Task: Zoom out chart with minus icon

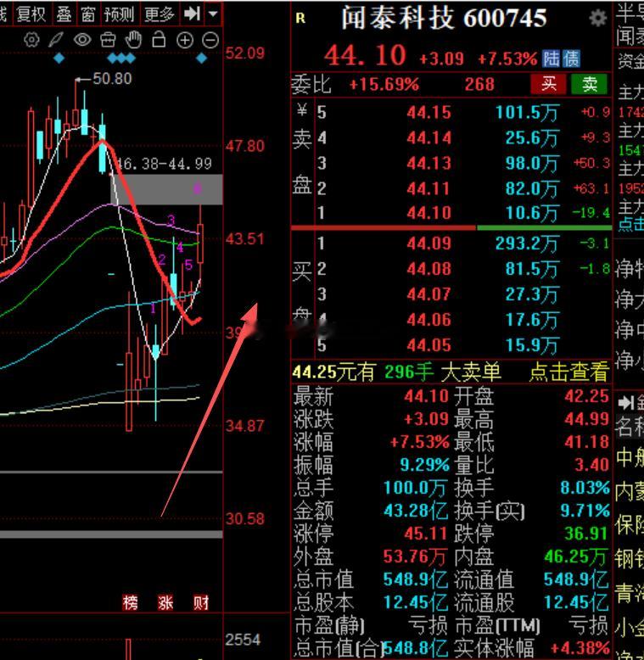Action: [x=210, y=40]
